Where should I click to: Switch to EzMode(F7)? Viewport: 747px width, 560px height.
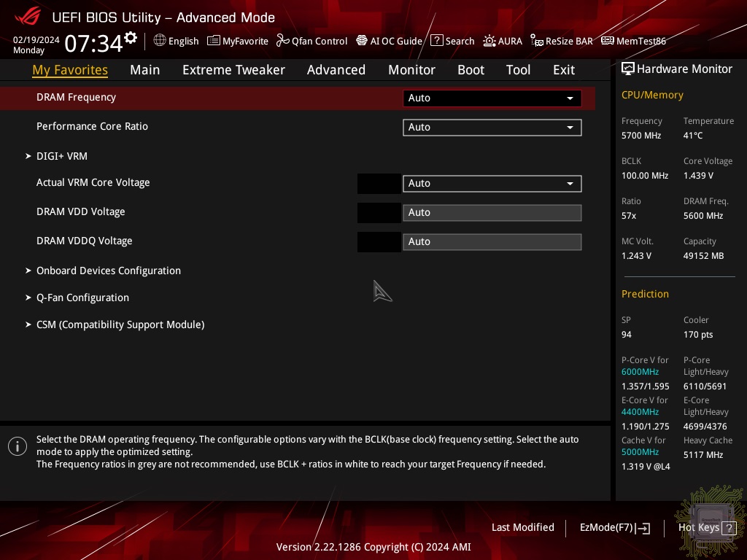pyautogui.click(x=614, y=528)
